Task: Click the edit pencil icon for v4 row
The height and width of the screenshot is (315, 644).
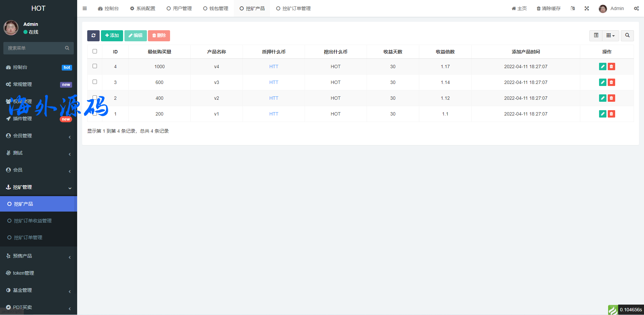Action: (602, 66)
